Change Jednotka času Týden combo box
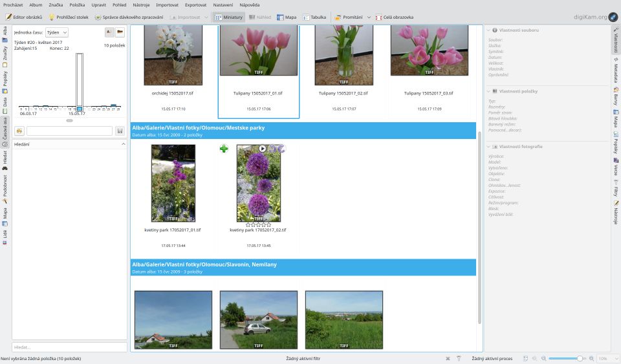Screen dimensions: 621x364 57,32
